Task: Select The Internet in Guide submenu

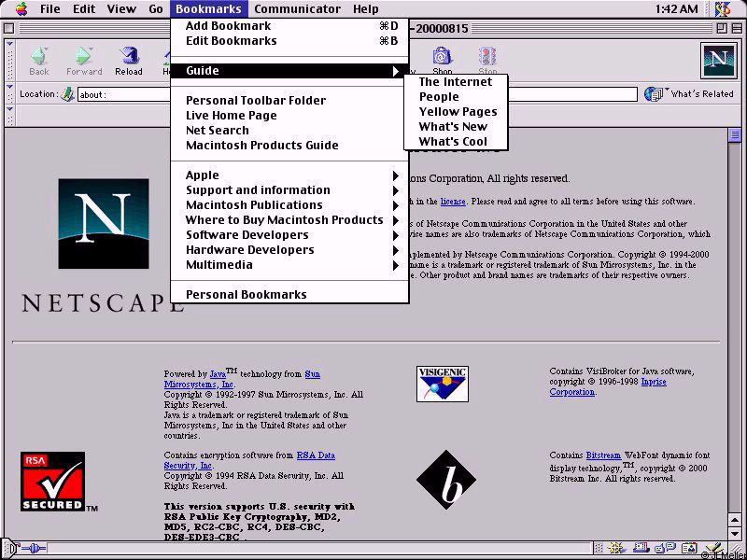Action: tap(456, 82)
